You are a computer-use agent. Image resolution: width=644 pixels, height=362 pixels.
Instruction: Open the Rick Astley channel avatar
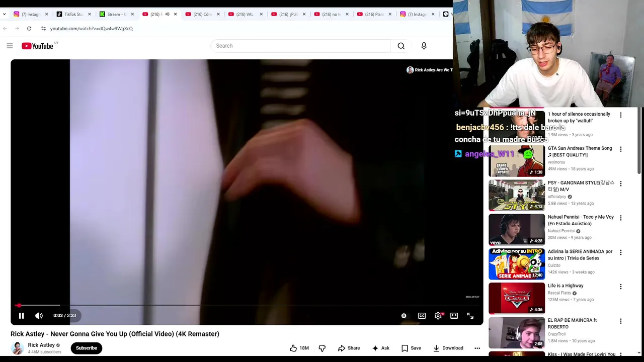tap(18, 348)
